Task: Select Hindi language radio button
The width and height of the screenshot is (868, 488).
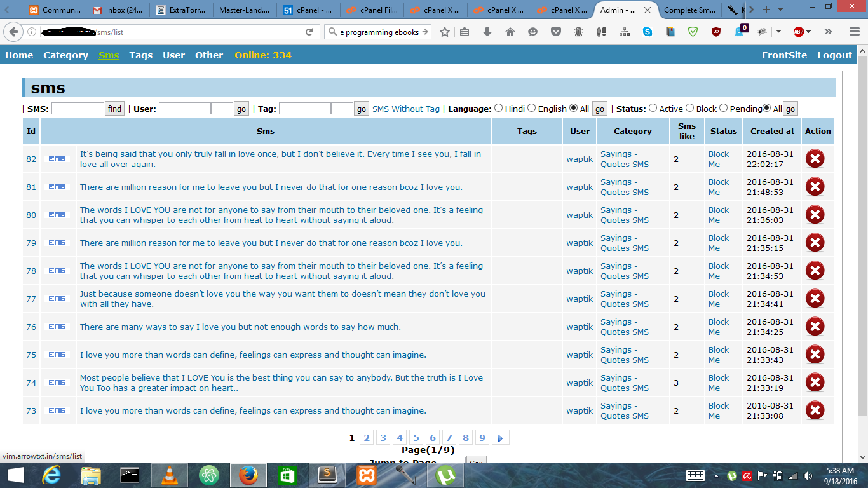Action: 498,109
